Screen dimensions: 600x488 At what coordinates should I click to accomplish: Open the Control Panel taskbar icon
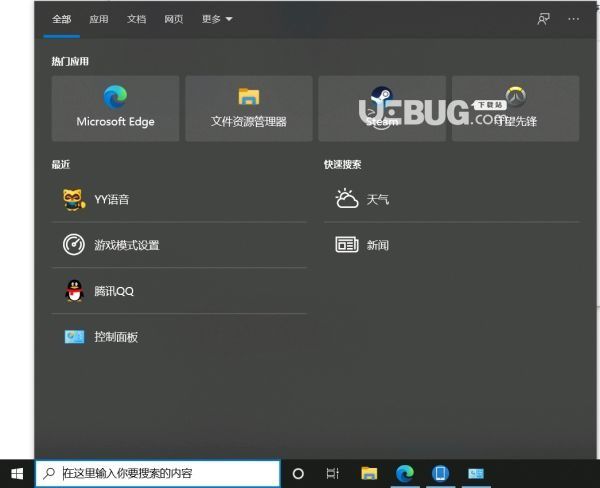(476, 474)
